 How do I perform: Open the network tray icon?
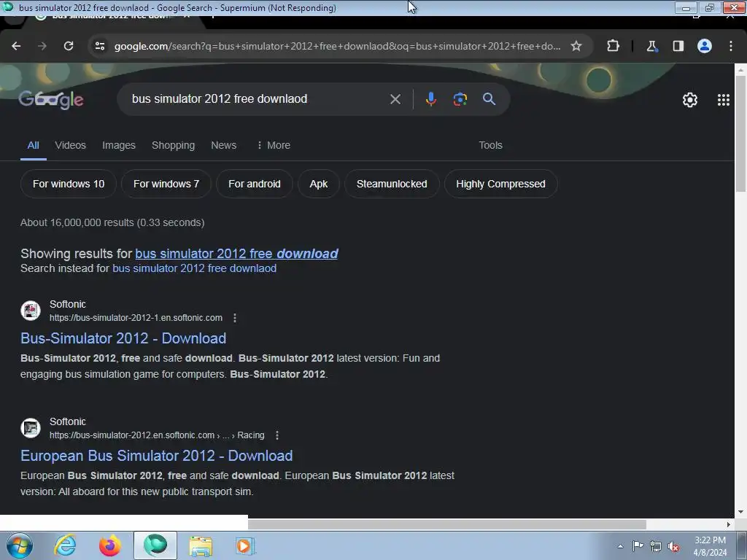click(656, 546)
